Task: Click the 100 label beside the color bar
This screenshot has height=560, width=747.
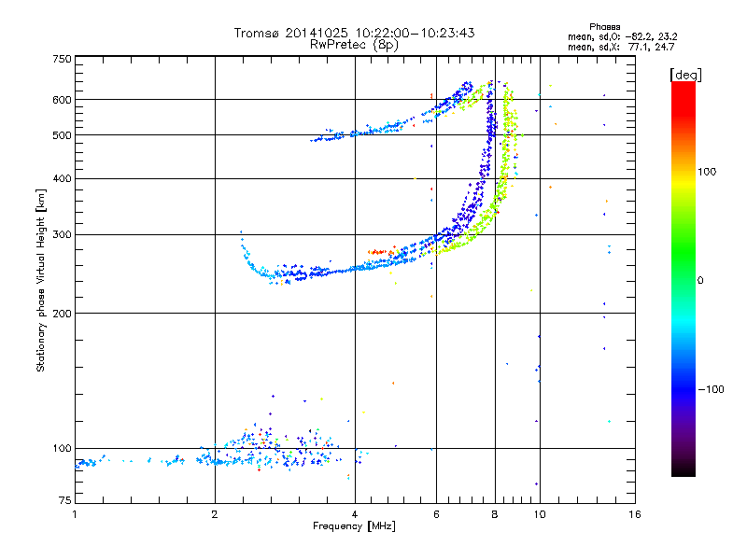Action: pos(707,172)
